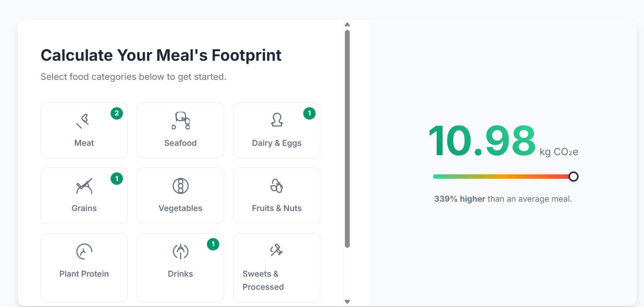The width and height of the screenshot is (644, 307).
Task: Click the footprint gauge slider handle
Action: (573, 177)
